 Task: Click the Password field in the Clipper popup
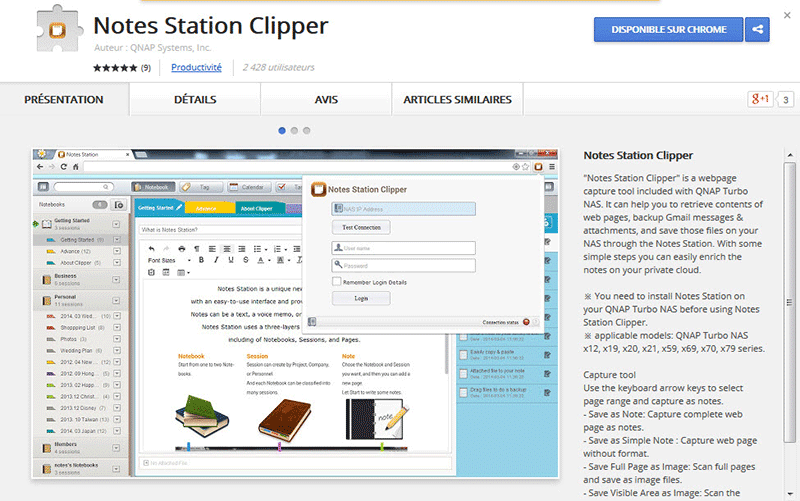(x=404, y=265)
